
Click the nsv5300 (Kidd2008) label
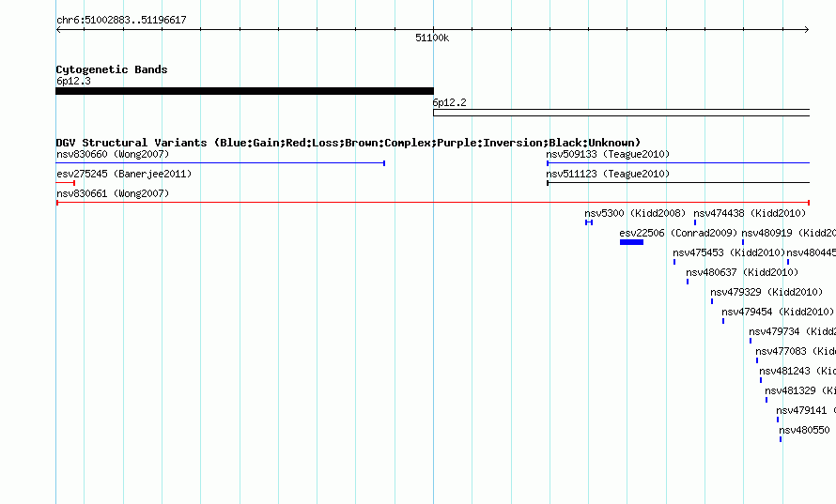tap(635, 214)
